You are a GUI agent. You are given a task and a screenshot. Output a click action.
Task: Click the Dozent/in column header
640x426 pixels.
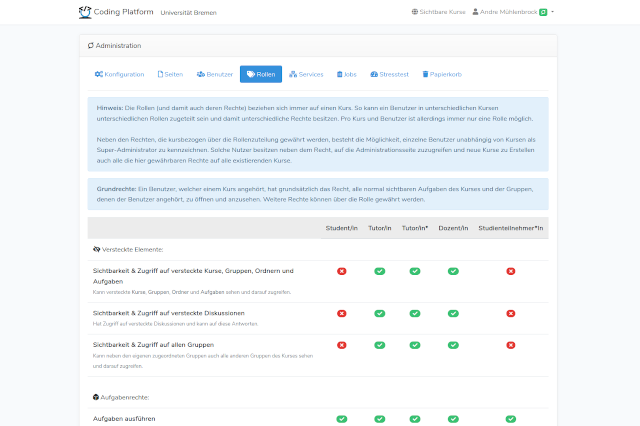tap(453, 228)
